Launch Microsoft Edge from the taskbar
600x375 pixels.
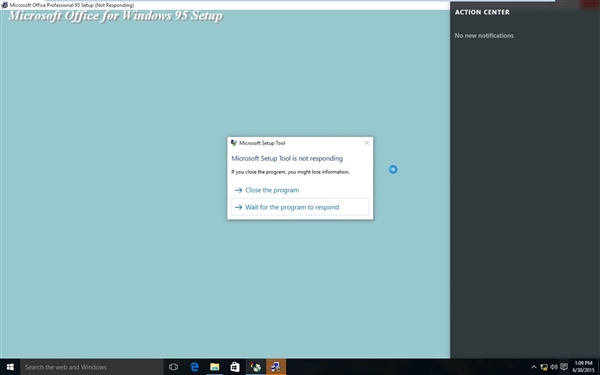tap(194, 367)
